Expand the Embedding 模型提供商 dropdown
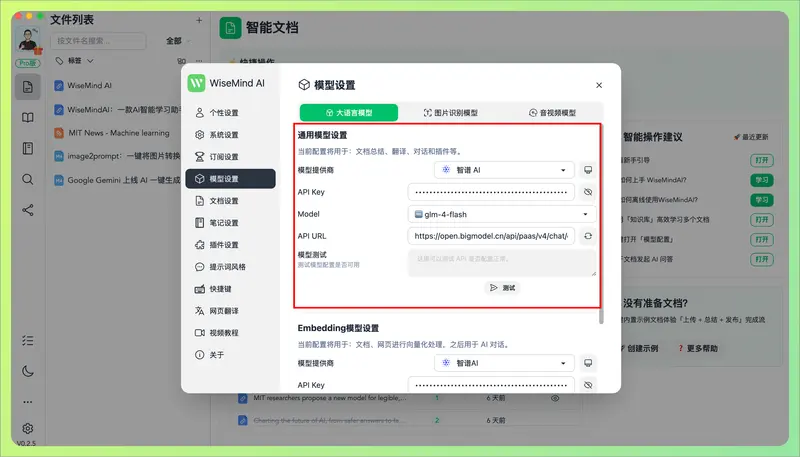Screen dimensions: 800x457 coord(491,363)
